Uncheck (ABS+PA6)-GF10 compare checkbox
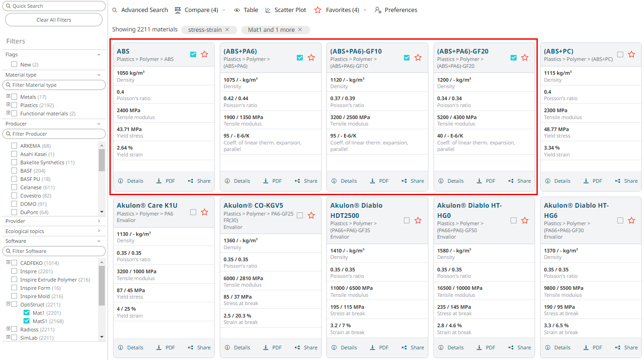Viewport: 644px width, 360px height. click(x=407, y=58)
